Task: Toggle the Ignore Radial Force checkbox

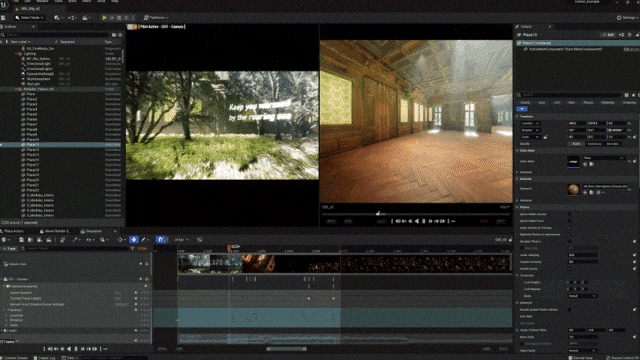Action: click(569, 221)
